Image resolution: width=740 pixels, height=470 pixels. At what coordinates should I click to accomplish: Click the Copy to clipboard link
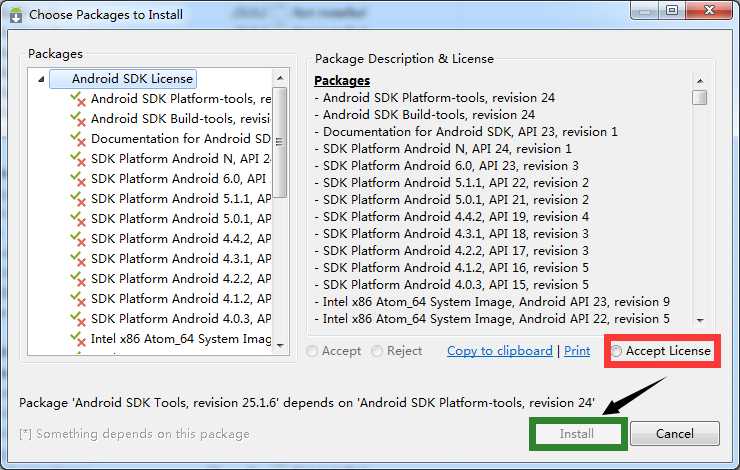(x=499, y=351)
